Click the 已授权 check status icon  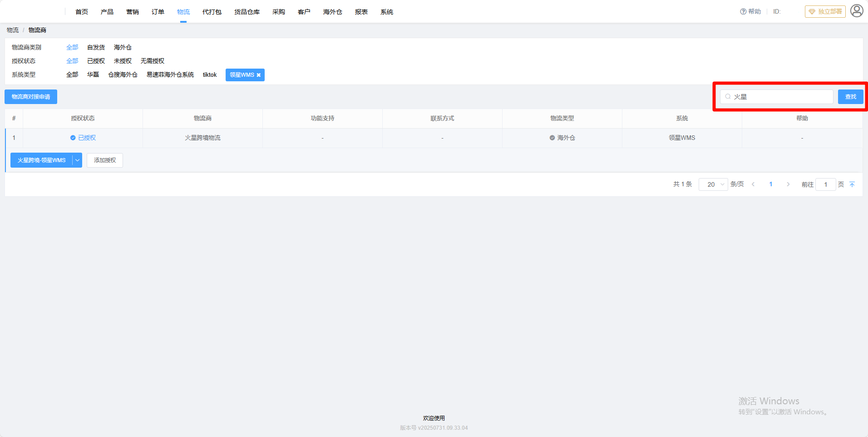(x=73, y=138)
